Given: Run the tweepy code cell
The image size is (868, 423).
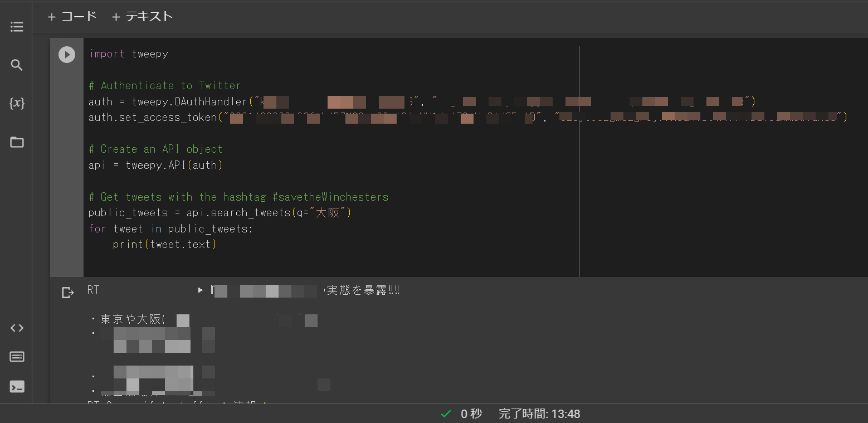Looking at the screenshot, I should tap(67, 55).
